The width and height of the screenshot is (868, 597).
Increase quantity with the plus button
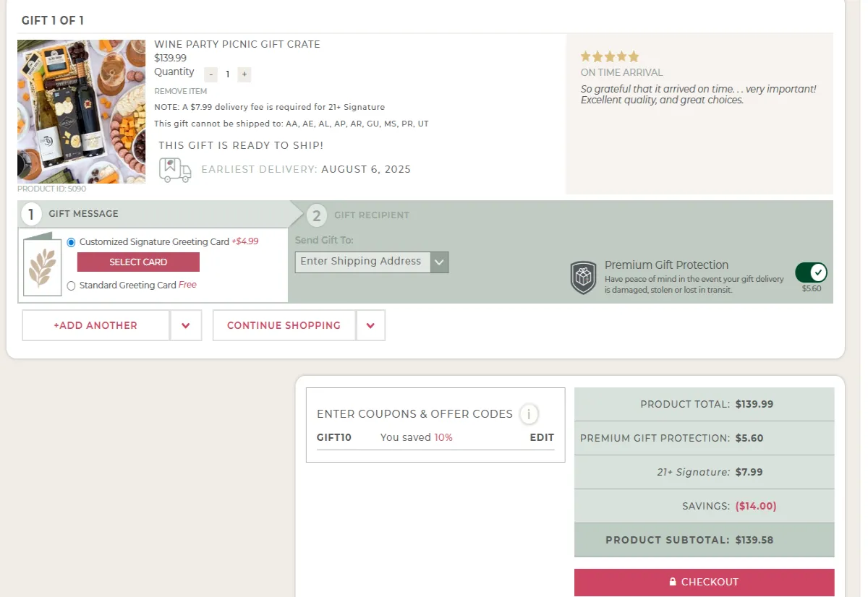point(244,74)
